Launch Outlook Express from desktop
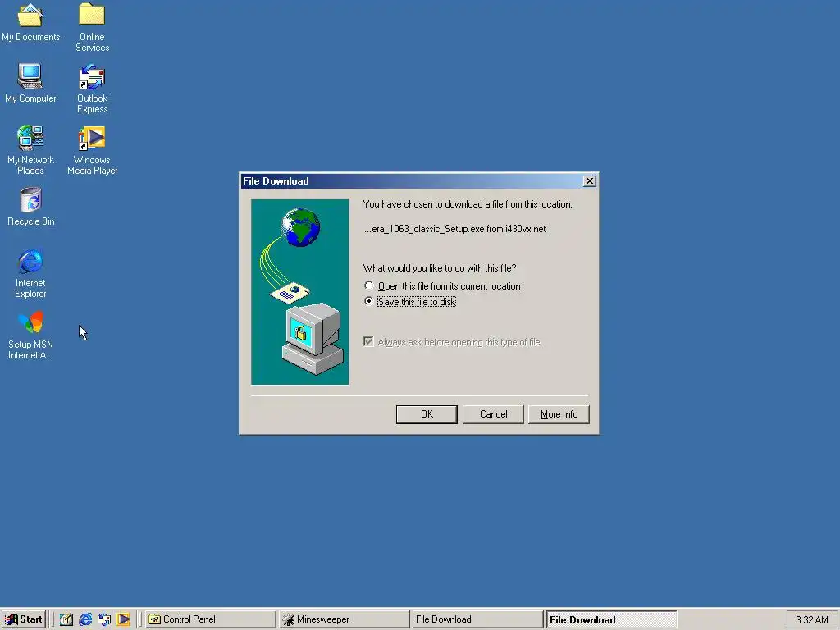Screen dimensions: 840x630 pyautogui.click(x=92, y=89)
